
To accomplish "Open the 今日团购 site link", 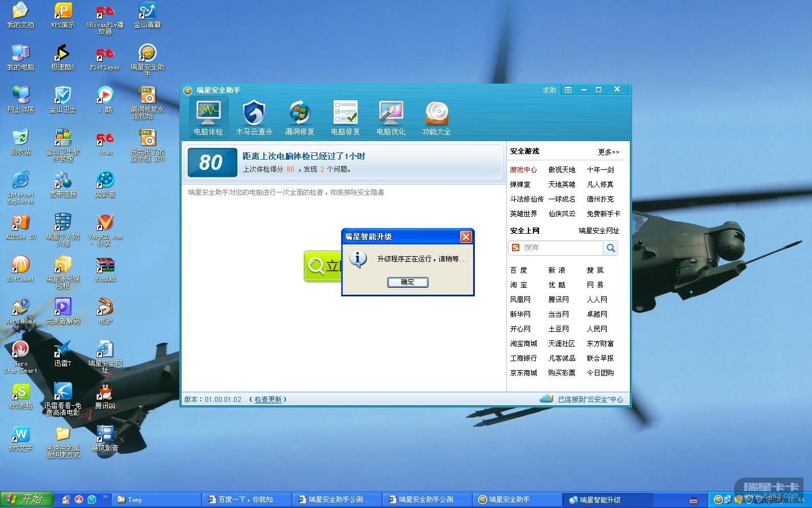I will point(600,373).
